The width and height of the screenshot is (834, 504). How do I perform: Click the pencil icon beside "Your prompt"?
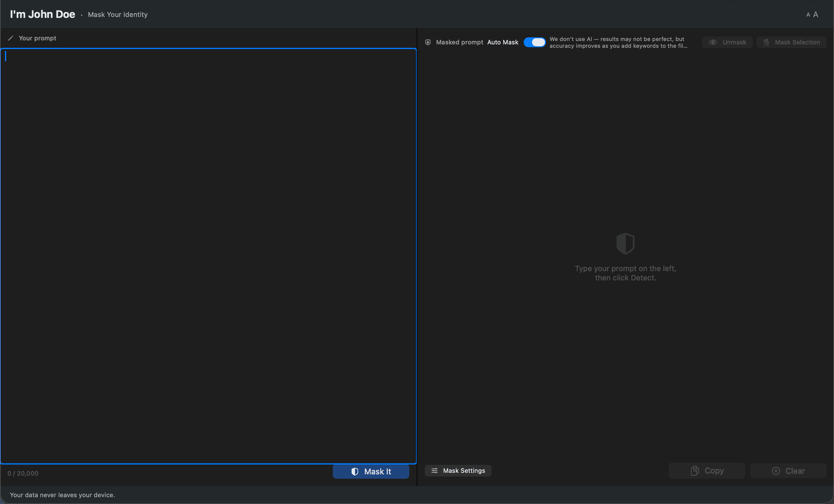11,38
